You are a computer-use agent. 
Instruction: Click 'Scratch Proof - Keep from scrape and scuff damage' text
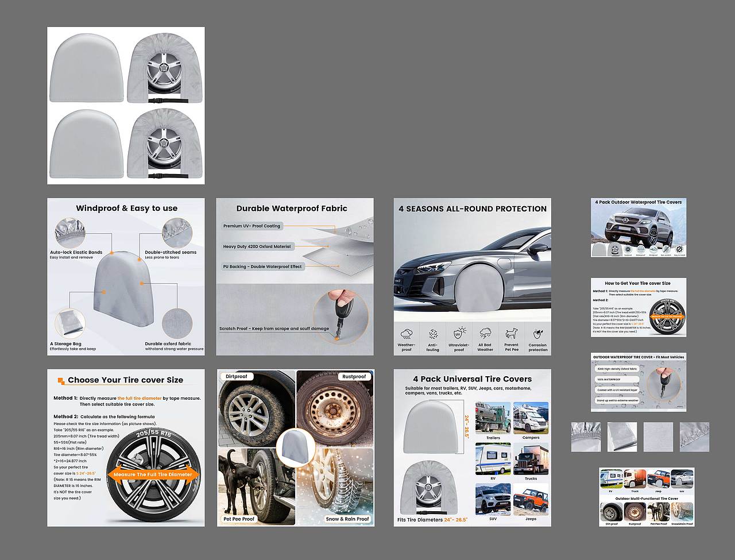[x=274, y=329]
